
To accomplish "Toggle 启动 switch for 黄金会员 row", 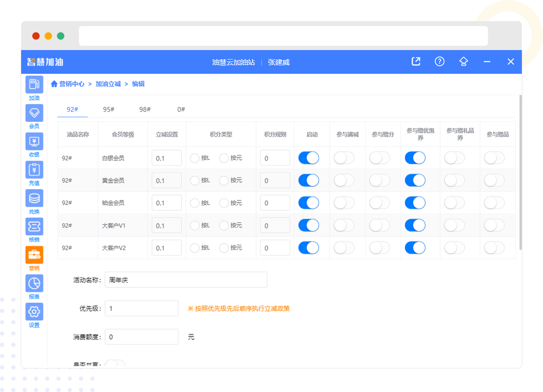I will coord(309,180).
